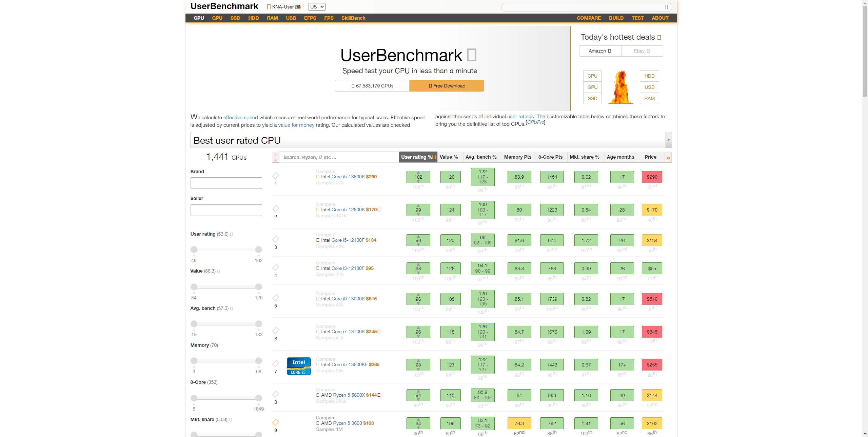
Task: Click the diamond icon beside rank 1
Action: click(276, 176)
